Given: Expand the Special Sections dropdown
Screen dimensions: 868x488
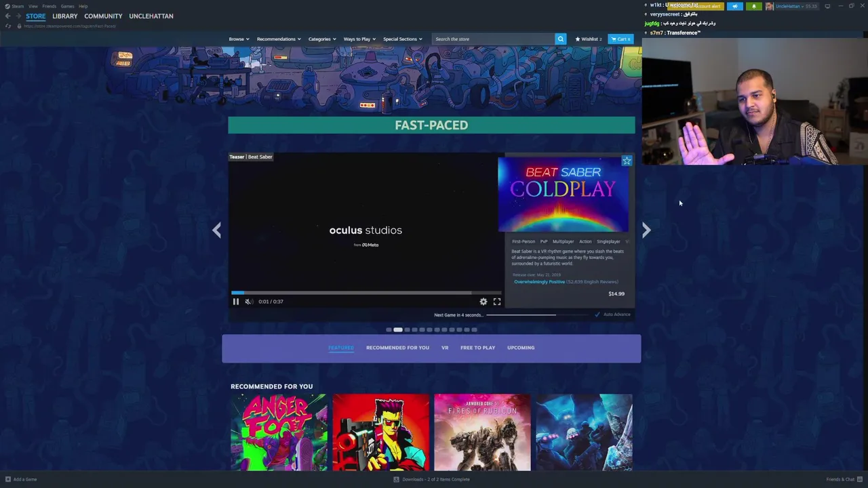Looking at the screenshot, I should pyautogui.click(x=402, y=39).
